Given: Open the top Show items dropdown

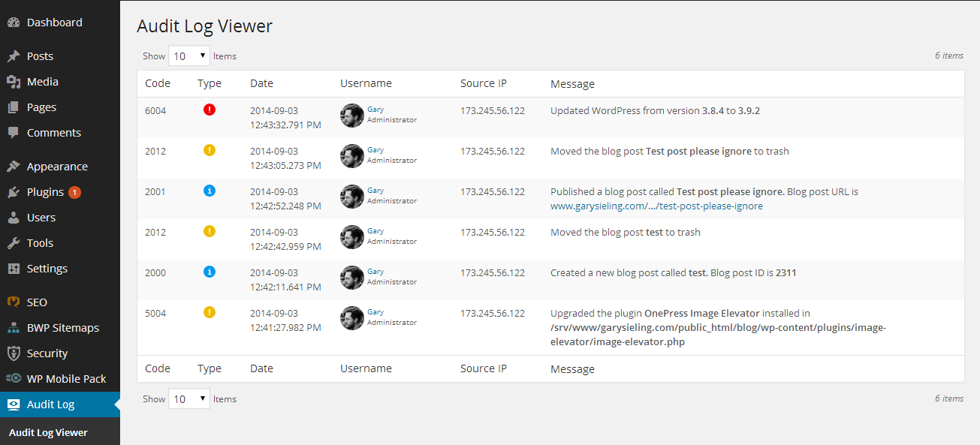Looking at the screenshot, I should (x=189, y=56).
